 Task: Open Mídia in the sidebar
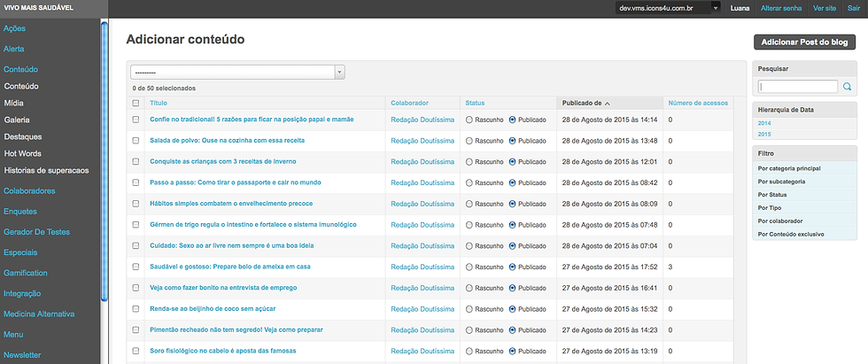point(14,103)
